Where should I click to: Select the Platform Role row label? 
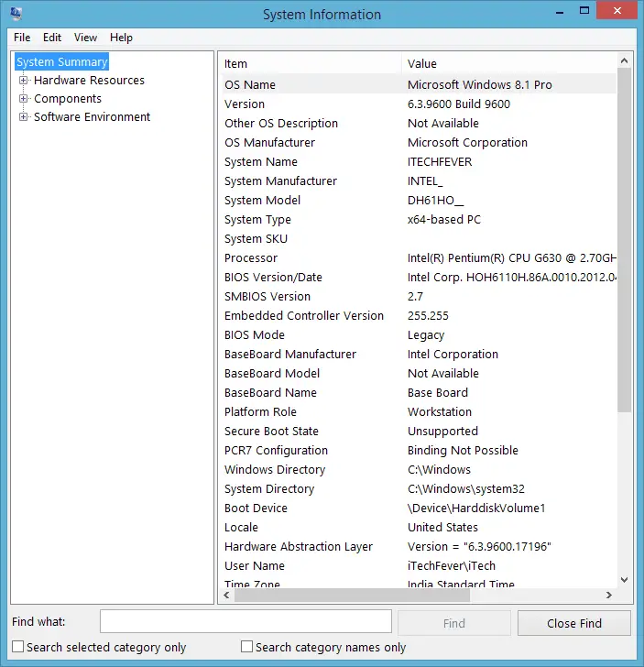pyautogui.click(x=260, y=411)
